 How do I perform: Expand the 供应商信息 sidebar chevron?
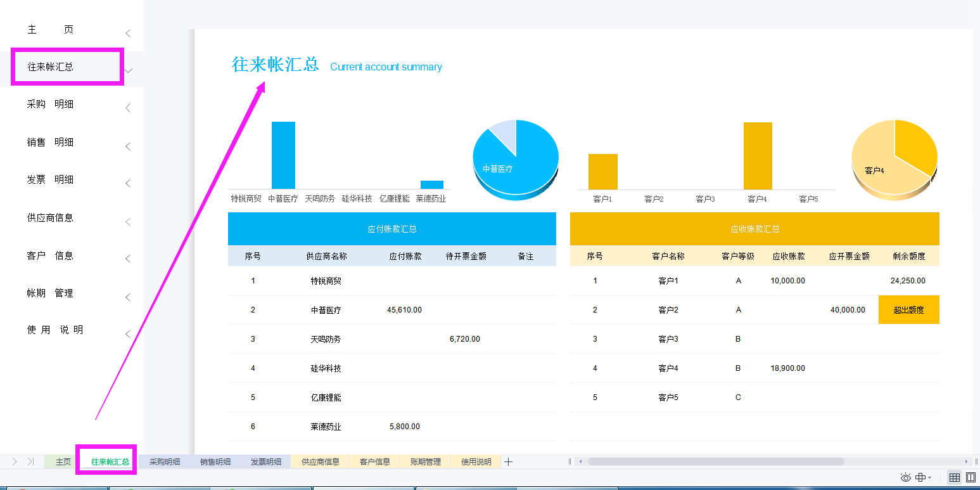(x=127, y=221)
